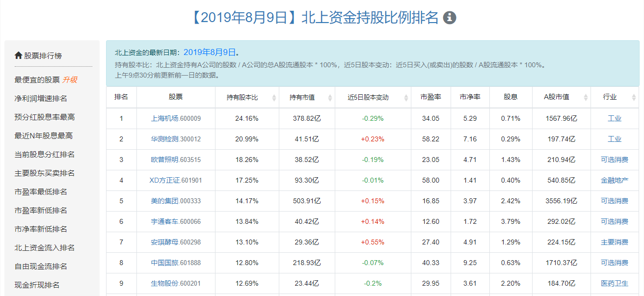
Task: Click holding ratio 12.69% for 生物股份
Action: pyautogui.click(x=247, y=283)
